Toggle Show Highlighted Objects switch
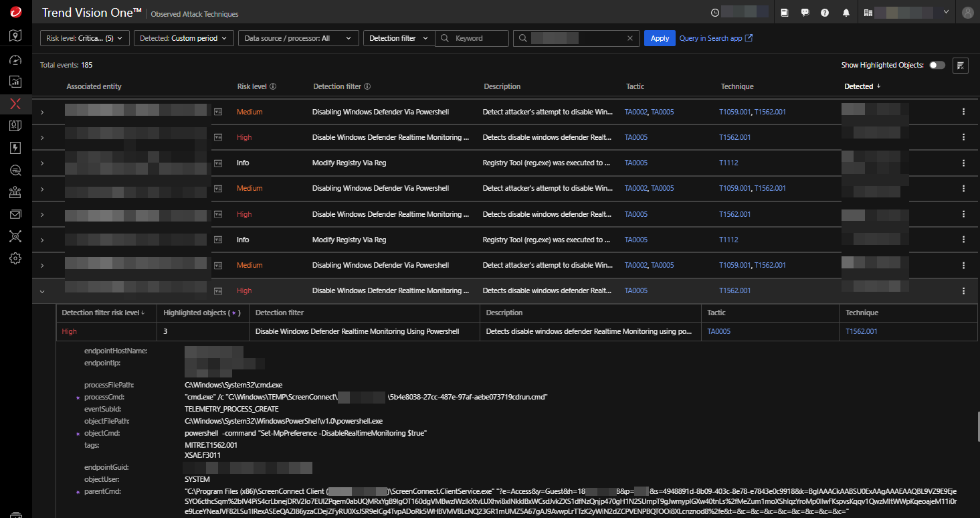 [x=937, y=65]
